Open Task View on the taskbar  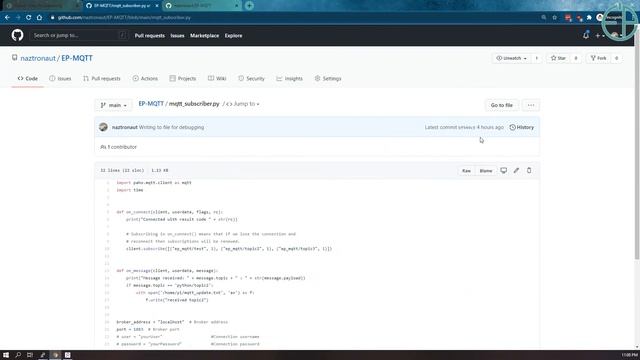click(30, 355)
